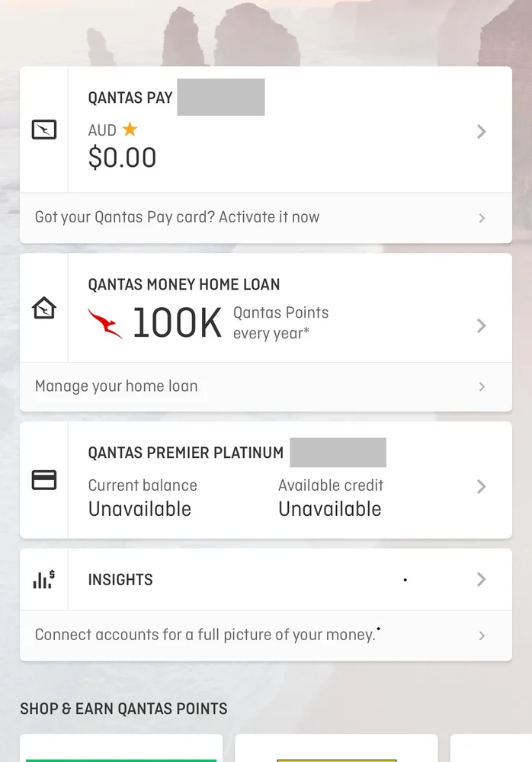Click the home loan house icon
The width and height of the screenshot is (532, 762).
click(x=44, y=309)
